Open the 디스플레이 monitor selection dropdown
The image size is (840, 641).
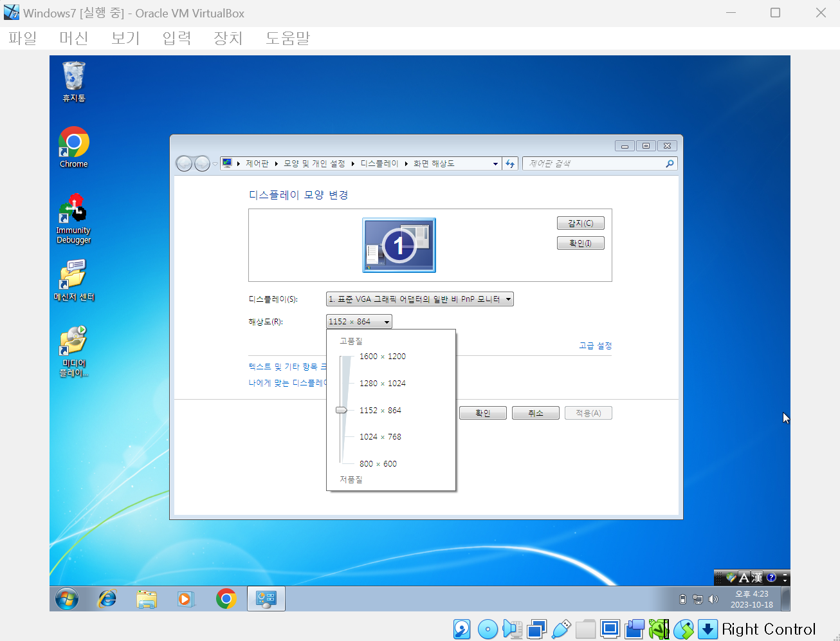419,299
